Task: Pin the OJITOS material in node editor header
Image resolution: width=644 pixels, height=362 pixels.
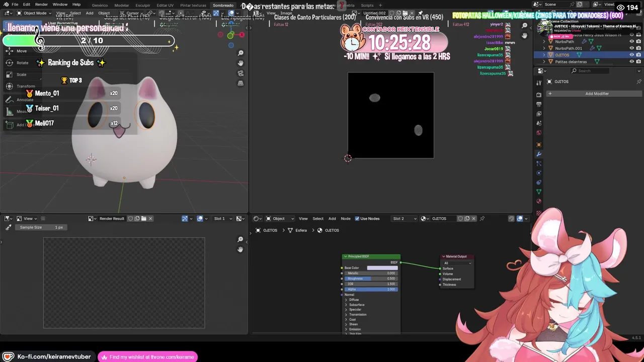Action: (x=482, y=218)
